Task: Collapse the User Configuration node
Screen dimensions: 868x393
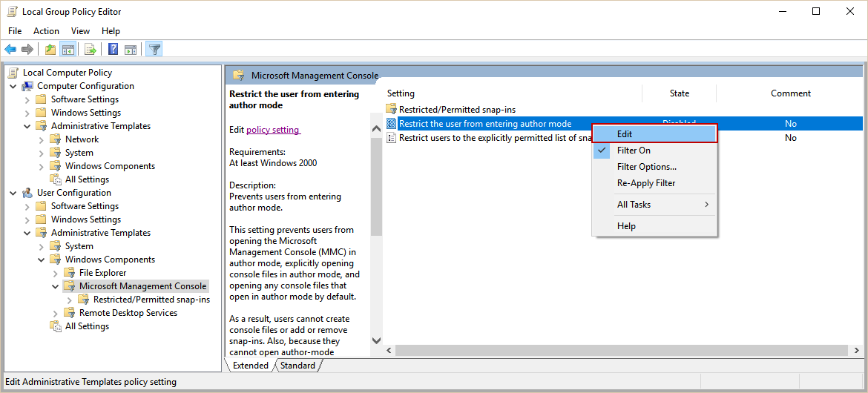Action: click(13, 193)
